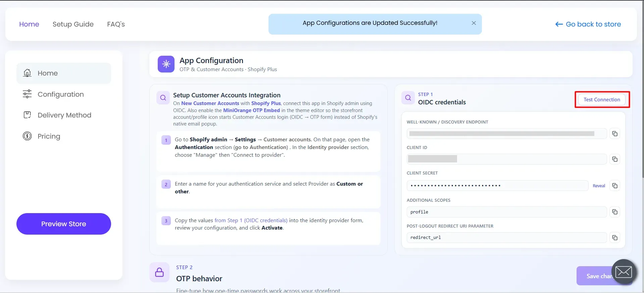
Task: Click the Client ID field
Action: pyautogui.click(x=507, y=159)
